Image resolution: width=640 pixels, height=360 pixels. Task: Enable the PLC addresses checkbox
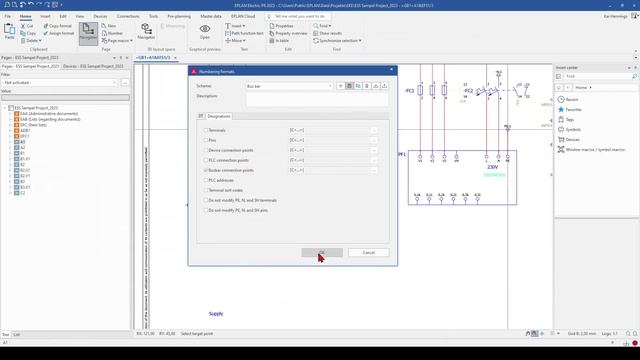click(x=206, y=180)
